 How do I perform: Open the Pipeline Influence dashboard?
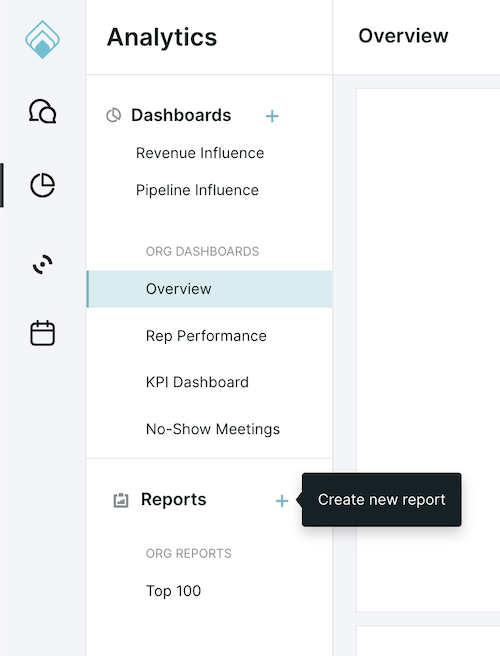point(197,190)
